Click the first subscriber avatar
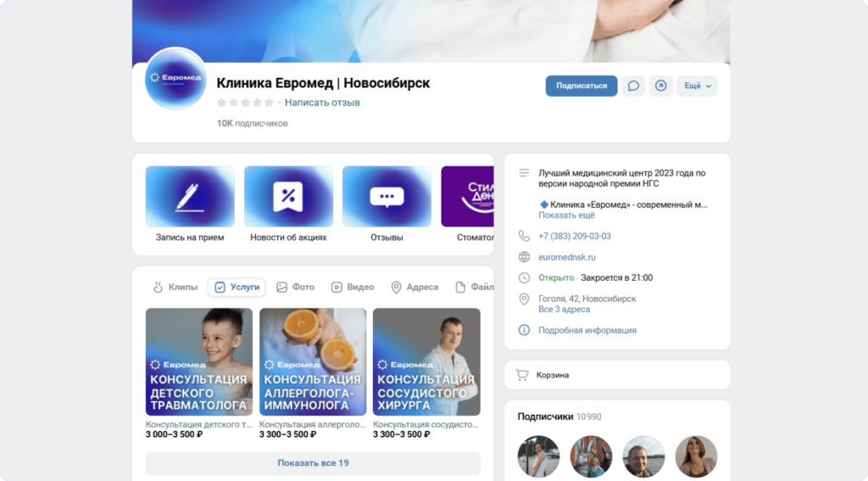This screenshot has width=868, height=481. pyautogui.click(x=538, y=456)
